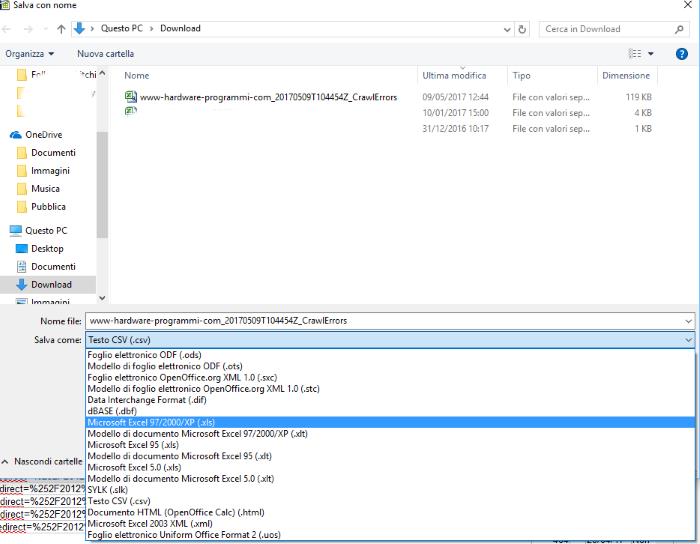Select Questo PC in the sidebar
This screenshot has height=544, width=700.
pyautogui.click(x=45, y=231)
